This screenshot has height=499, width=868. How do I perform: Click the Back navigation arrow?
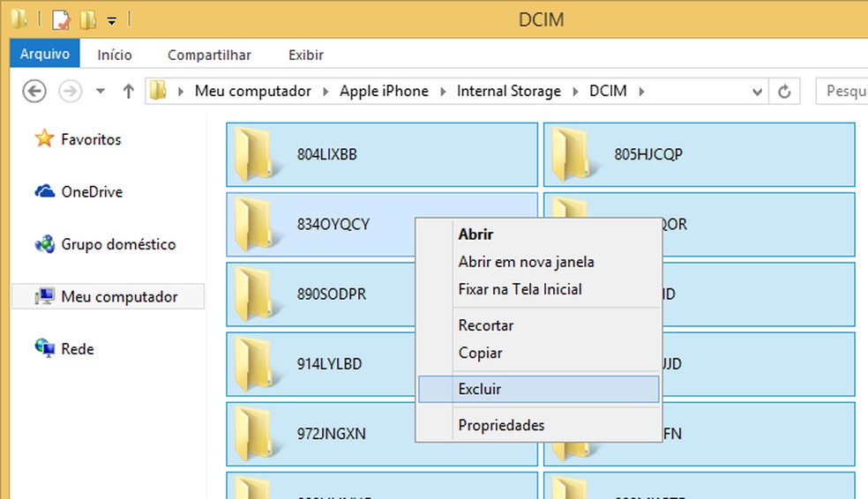point(34,91)
